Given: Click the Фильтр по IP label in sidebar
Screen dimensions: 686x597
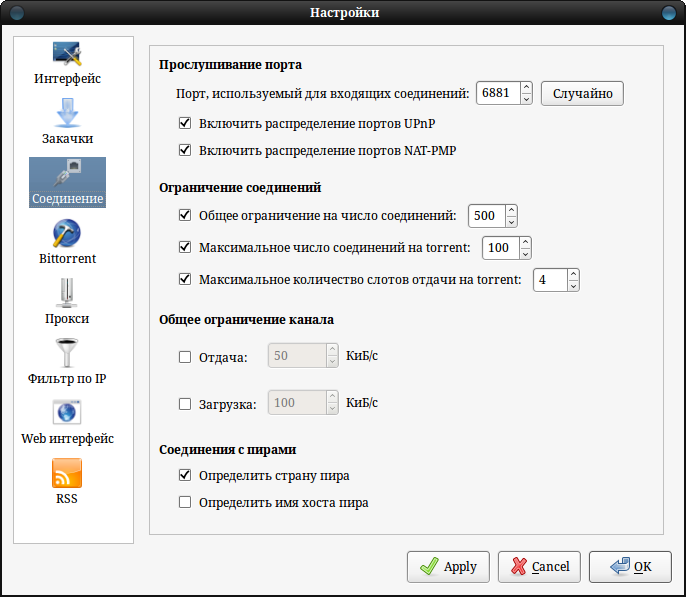Looking at the screenshot, I should pyautogui.click(x=67, y=378).
